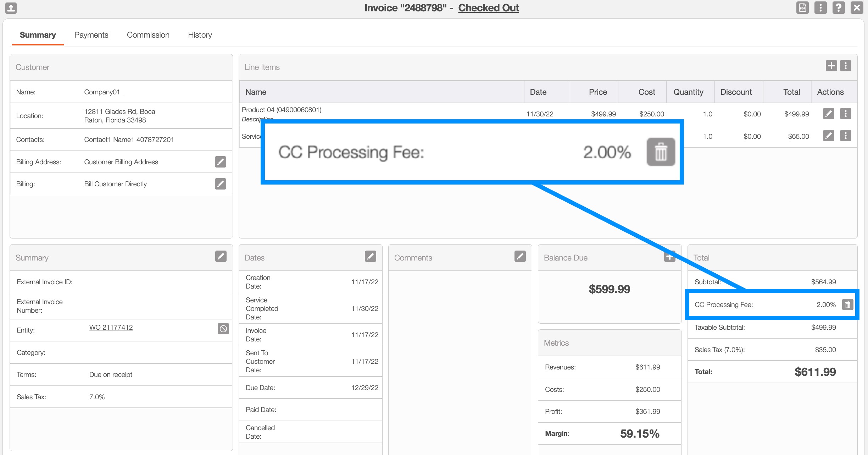View the History tab
Viewport: 868px width, 455px height.
point(200,35)
